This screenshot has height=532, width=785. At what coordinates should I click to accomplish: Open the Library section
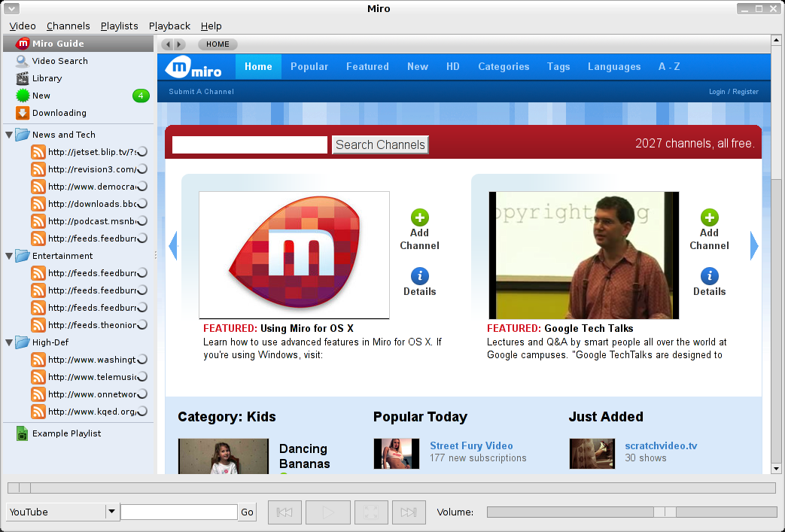click(78, 78)
